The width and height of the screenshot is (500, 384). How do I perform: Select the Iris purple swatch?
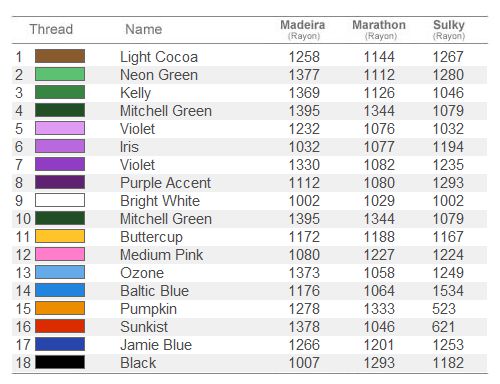pyautogui.click(x=60, y=146)
